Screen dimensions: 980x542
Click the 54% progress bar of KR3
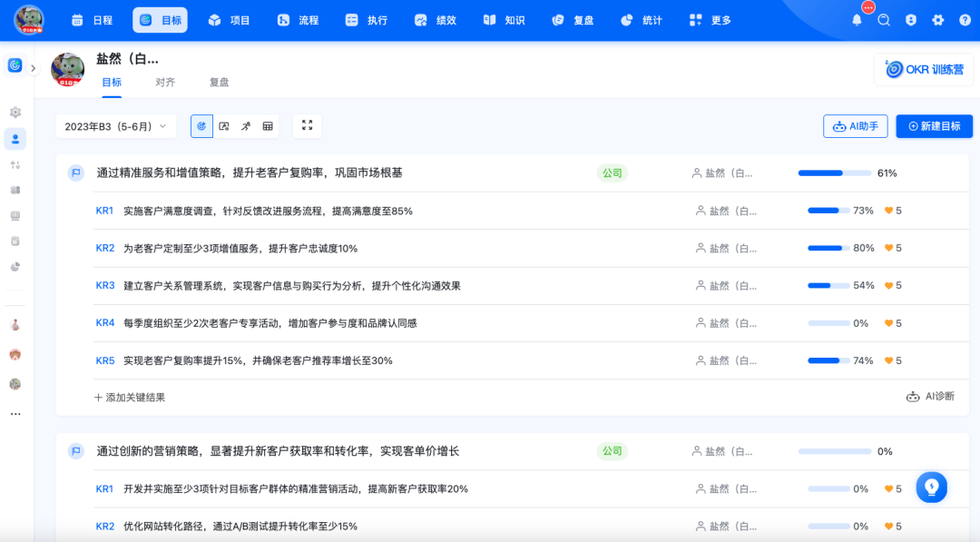[x=828, y=286]
